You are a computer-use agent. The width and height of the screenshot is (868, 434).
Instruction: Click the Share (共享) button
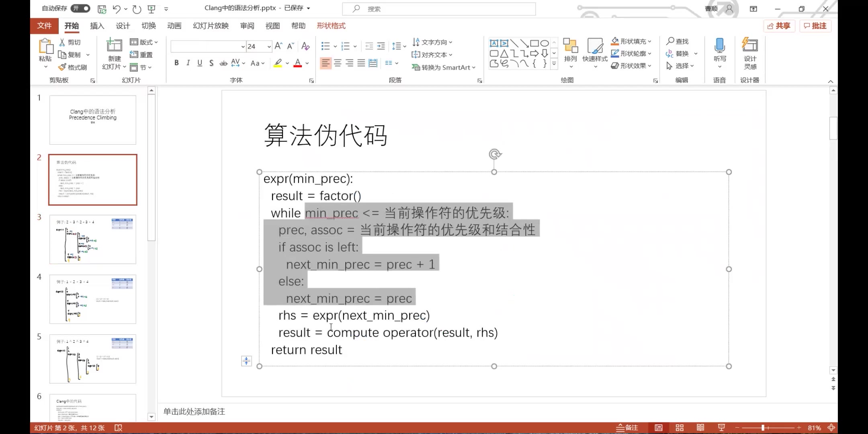tap(779, 26)
